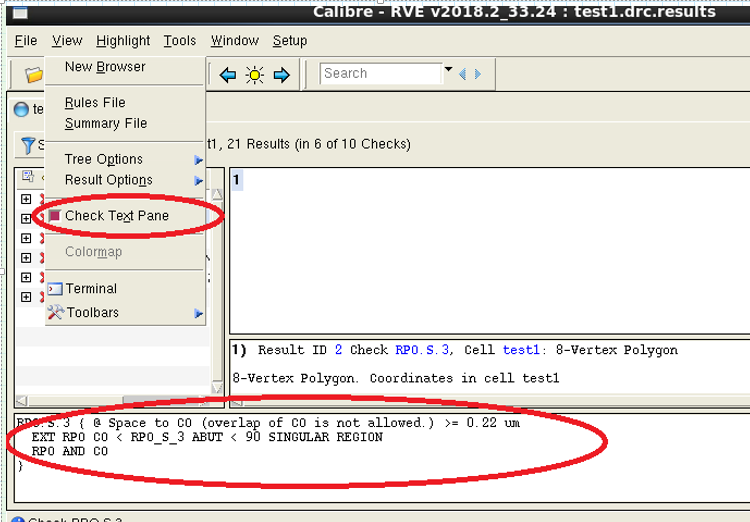Click 'EXT RPO CO < RPO_S_3 ABUT' rule line
750x522 pixels.
[x=207, y=437]
